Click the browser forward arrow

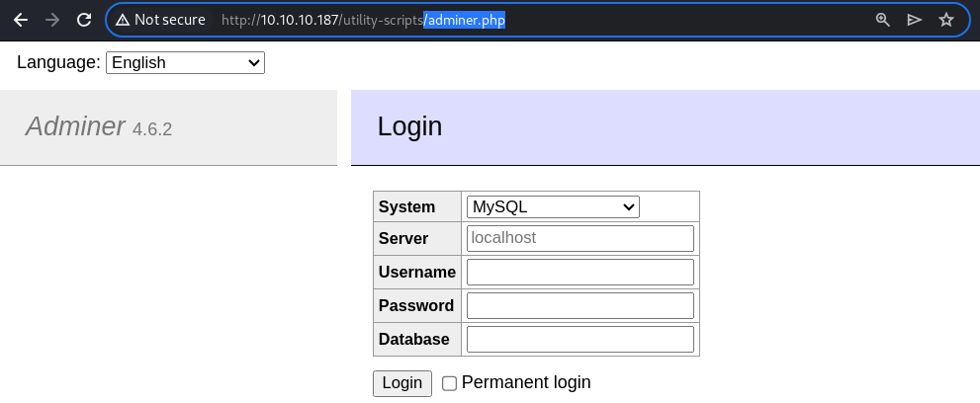52,20
